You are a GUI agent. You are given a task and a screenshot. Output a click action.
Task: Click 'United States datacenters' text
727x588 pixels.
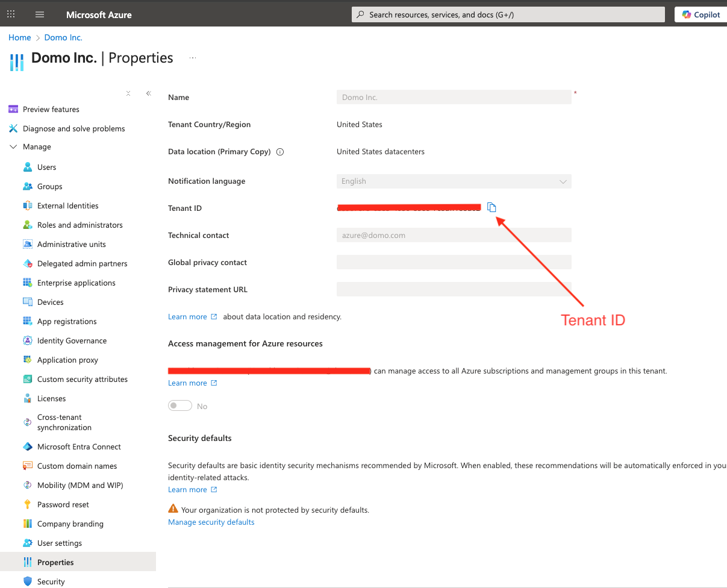coord(381,152)
